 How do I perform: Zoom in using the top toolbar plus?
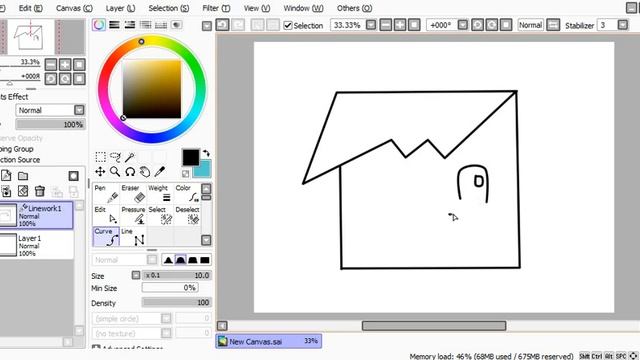coord(400,25)
